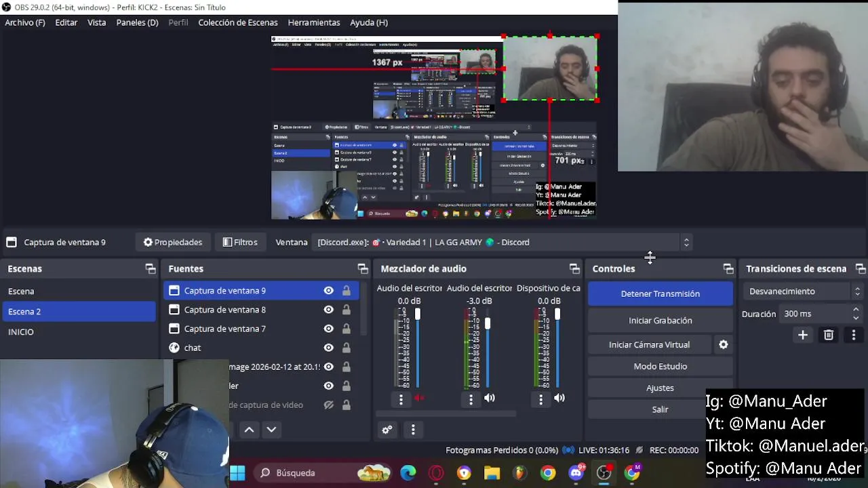Image resolution: width=868 pixels, height=488 pixels.
Task: Click the Duración spinner arrows
Action: click(856, 314)
